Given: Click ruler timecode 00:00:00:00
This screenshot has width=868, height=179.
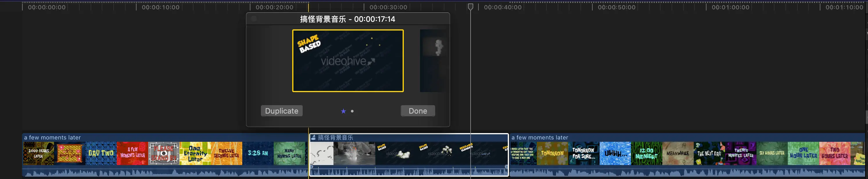Looking at the screenshot, I should tap(46, 7).
